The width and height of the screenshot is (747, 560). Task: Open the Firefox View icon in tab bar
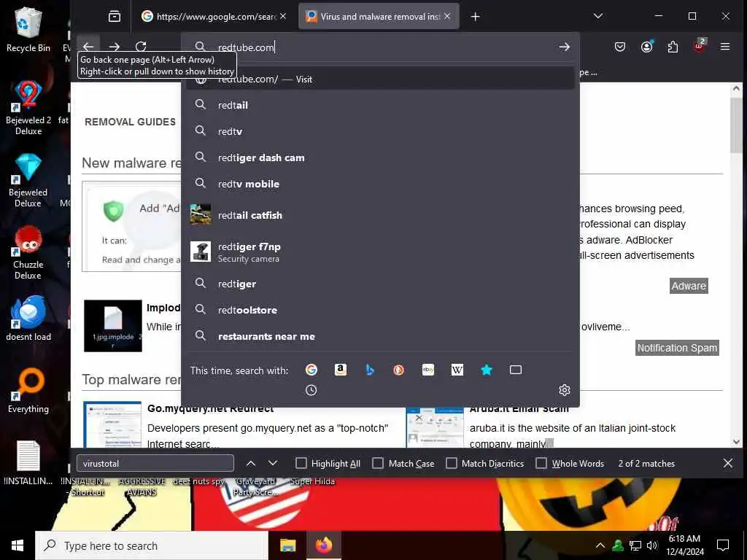(115, 17)
